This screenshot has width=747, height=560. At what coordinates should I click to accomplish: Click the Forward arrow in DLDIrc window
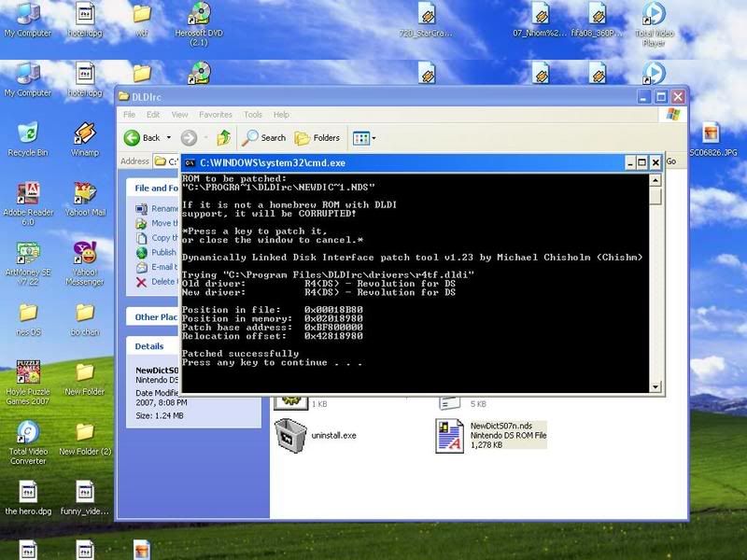click(190, 138)
